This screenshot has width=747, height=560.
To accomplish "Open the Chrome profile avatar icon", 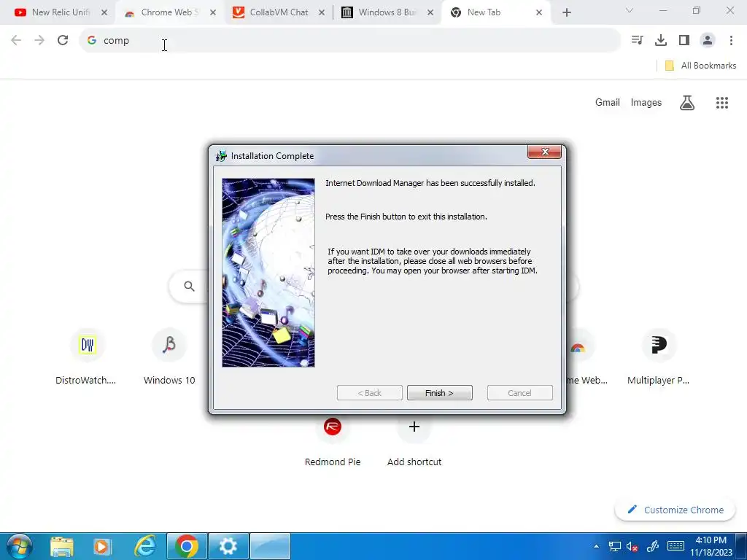I will [708, 41].
